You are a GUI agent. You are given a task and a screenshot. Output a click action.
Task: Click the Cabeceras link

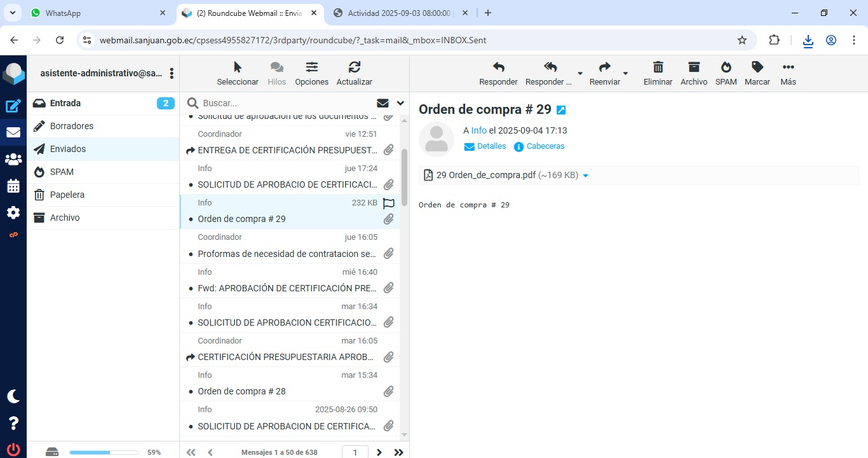pos(545,146)
